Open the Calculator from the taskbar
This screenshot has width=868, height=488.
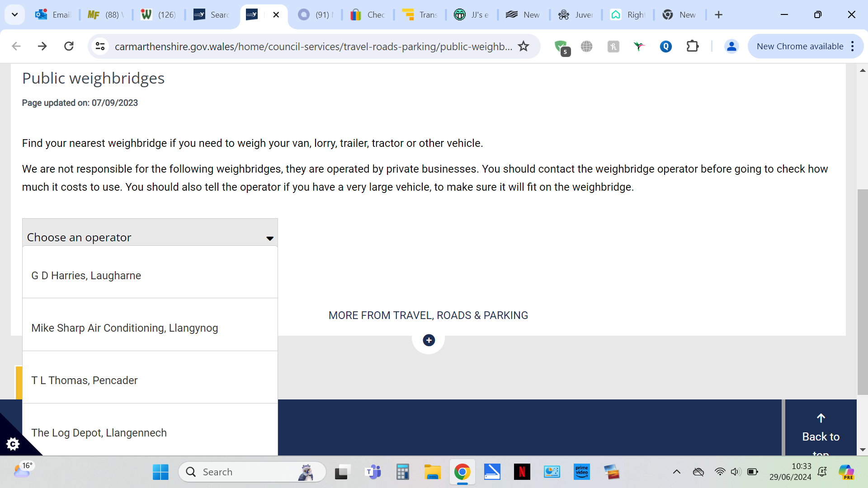tap(402, 472)
